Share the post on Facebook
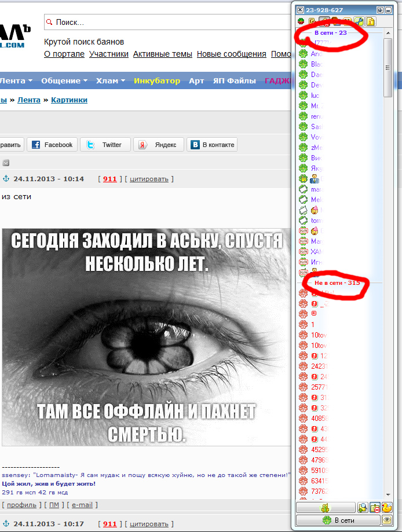402x532 pixels. pos(52,145)
